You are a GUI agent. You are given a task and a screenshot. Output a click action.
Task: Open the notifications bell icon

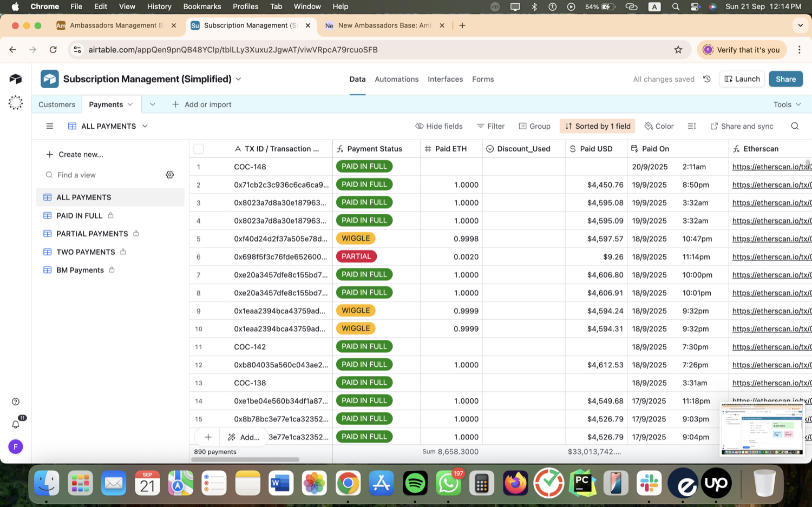(x=16, y=424)
